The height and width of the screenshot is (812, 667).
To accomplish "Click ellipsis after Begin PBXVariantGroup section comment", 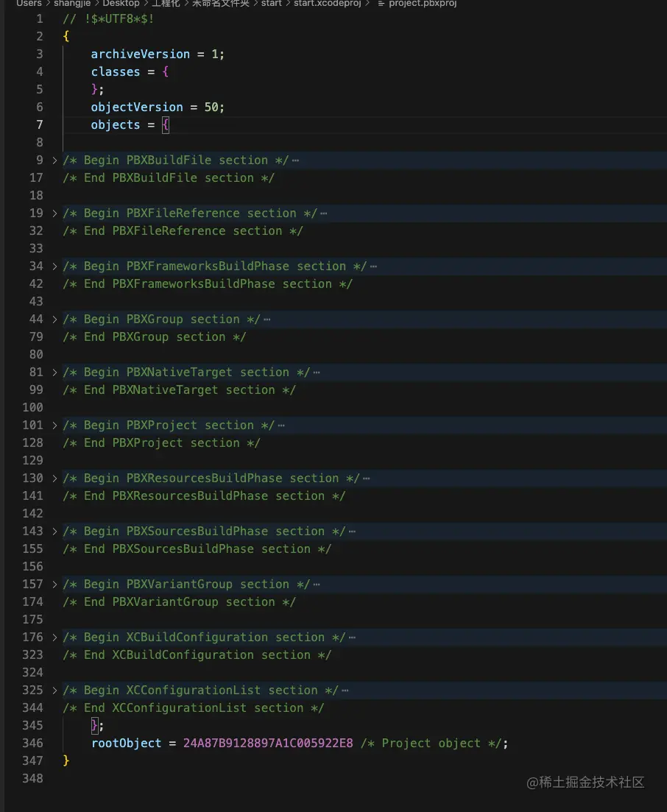I will point(317,585).
